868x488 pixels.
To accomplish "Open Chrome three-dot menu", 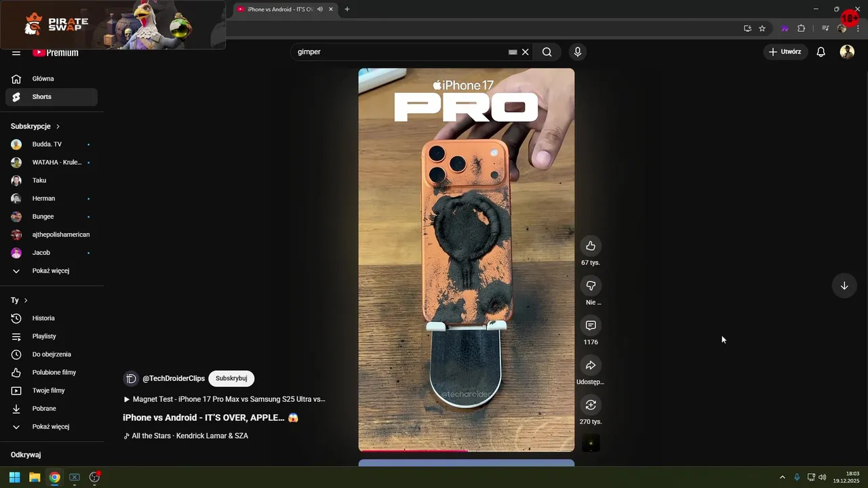I will pyautogui.click(x=858, y=28).
